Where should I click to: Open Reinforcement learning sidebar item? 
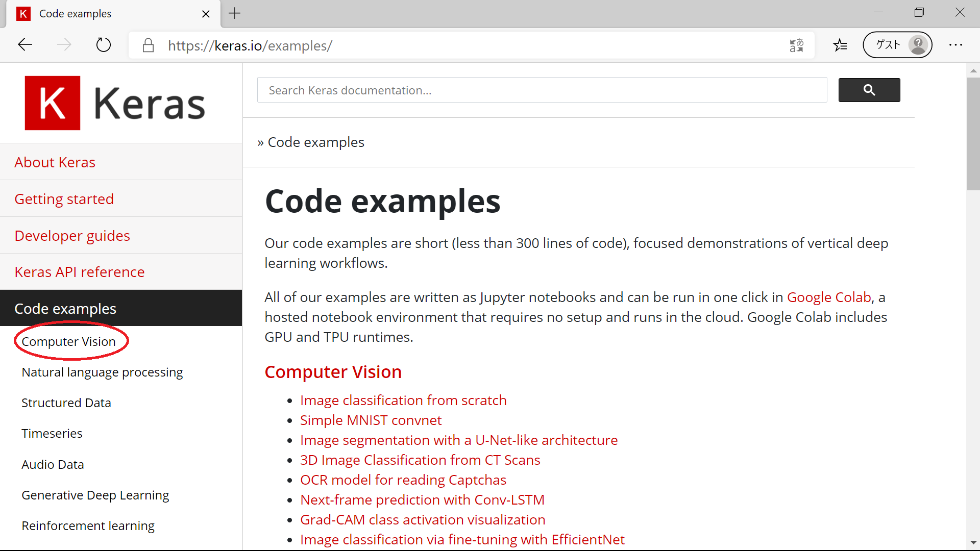pyautogui.click(x=88, y=525)
